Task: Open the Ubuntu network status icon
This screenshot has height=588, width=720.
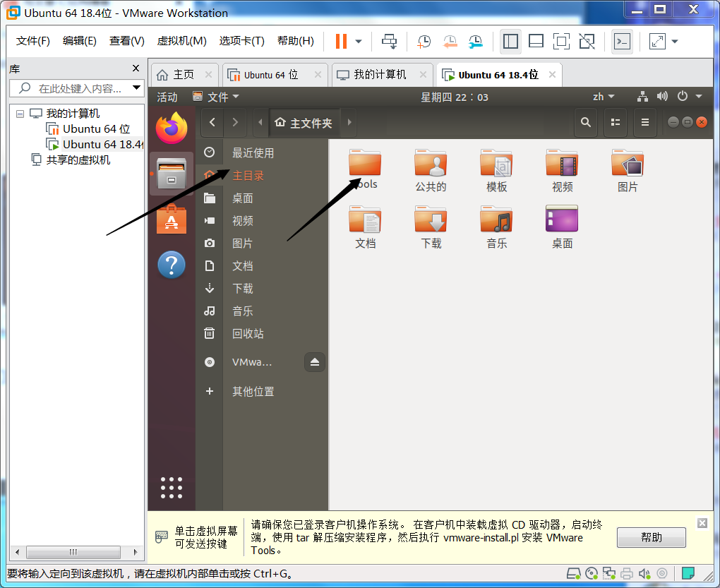Action: pos(642,97)
